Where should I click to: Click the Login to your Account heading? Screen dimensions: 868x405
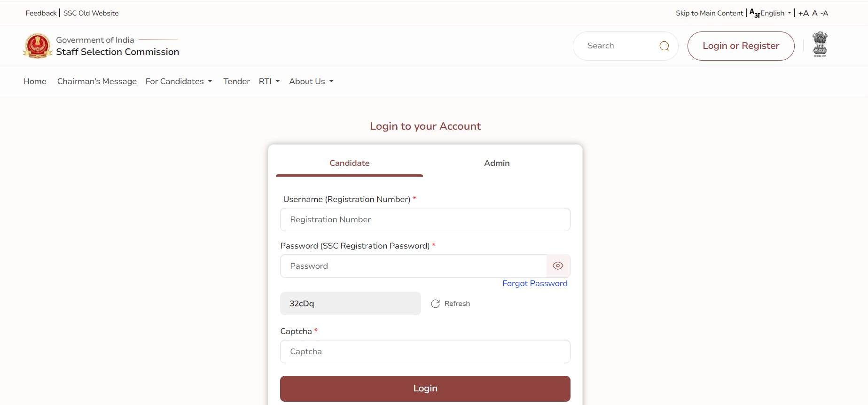click(425, 126)
